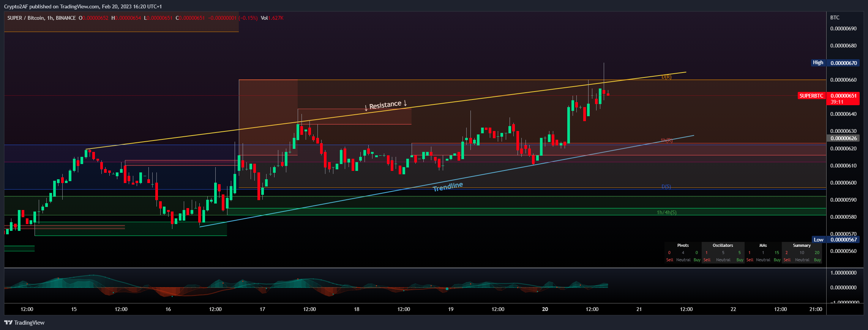Viewport: 868px width, 330px height.
Task: Click the 0.00000560 price axis label
Action: click(x=843, y=251)
